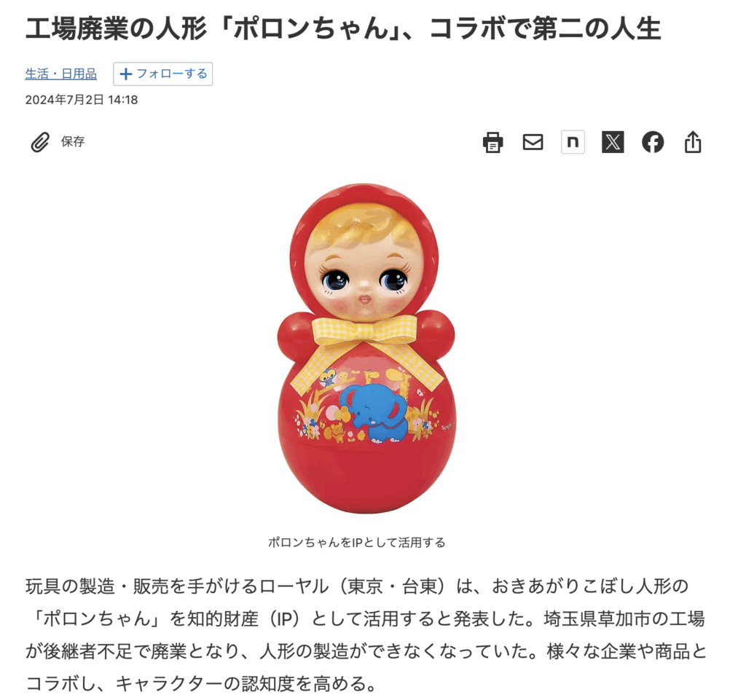Image resolution: width=746 pixels, height=700 pixels.
Task: Click the 保存 label text
Action: [73, 142]
